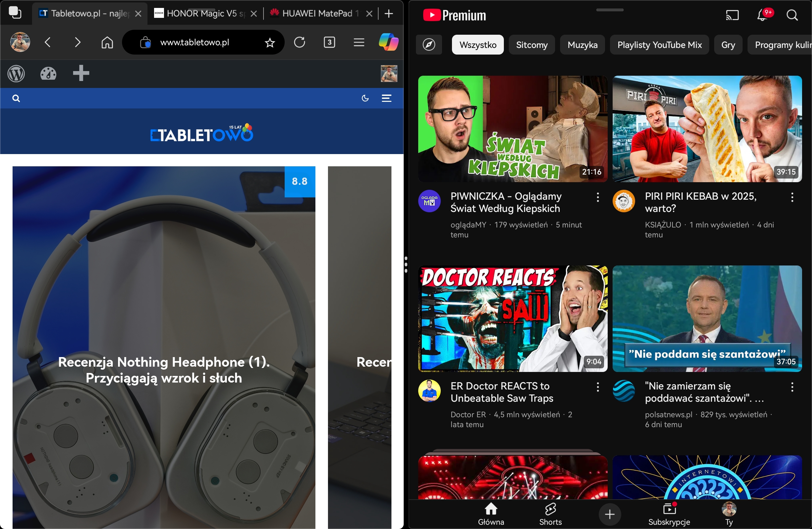
Task: Open KSIĄŻULO channel avatar
Action: tap(624, 201)
